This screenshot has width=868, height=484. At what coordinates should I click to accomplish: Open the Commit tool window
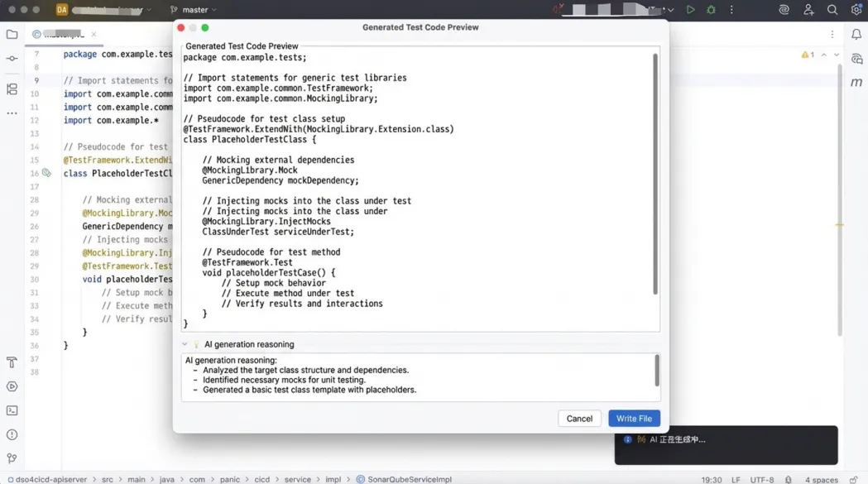[12, 59]
